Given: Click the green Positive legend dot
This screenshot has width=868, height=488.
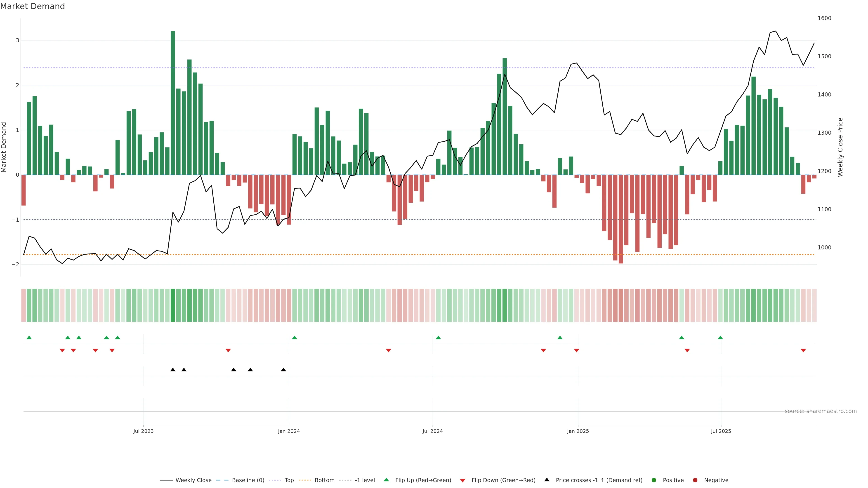Looking at the screenshot, I should click(654, 480).
